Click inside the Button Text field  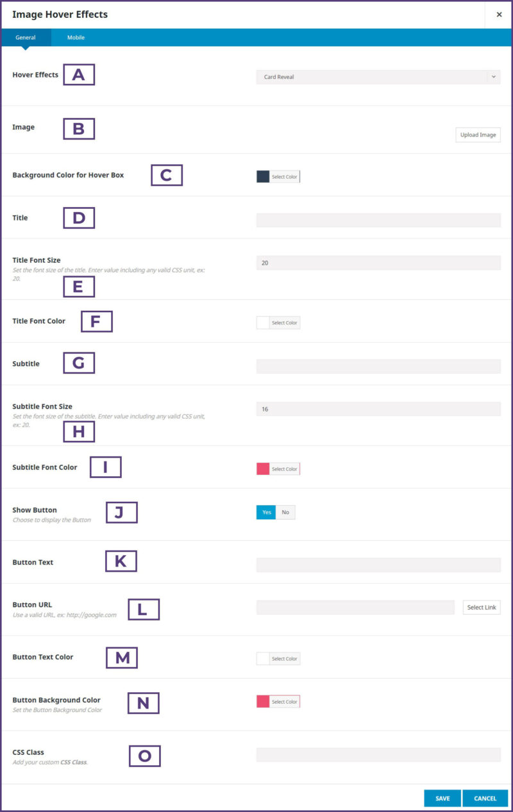378,563
